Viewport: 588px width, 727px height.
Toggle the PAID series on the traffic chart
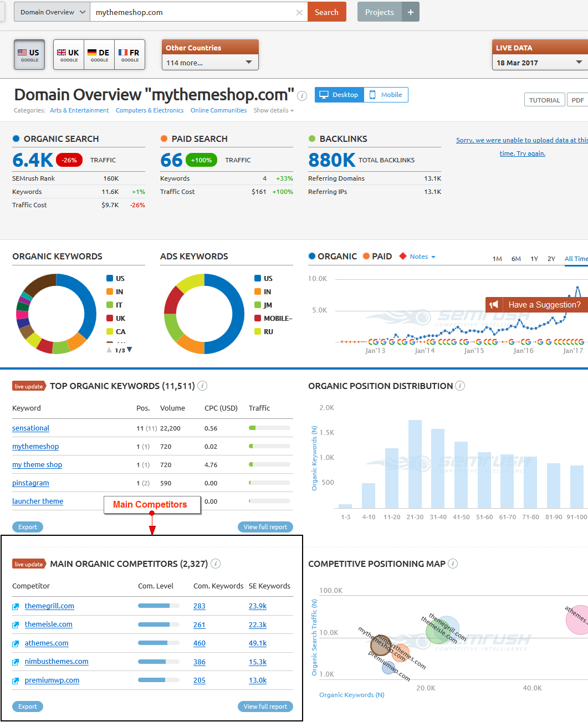point(377,257)
